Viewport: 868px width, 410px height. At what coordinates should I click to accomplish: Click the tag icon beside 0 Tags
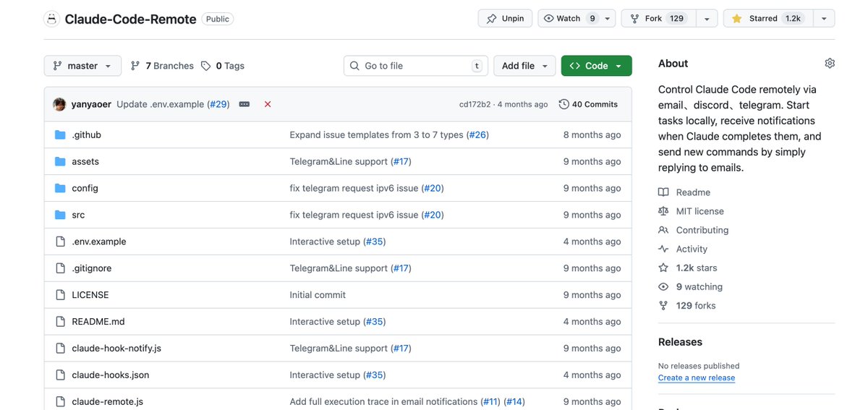pyautogui.click(x=206, y=66)
